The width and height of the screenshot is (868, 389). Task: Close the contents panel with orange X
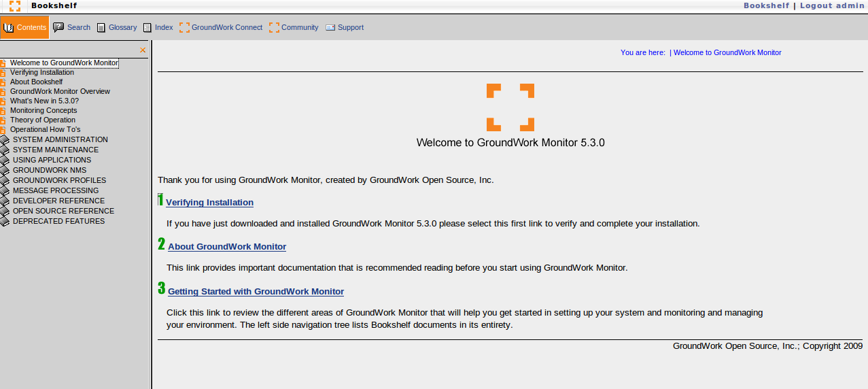pos(143,50)
